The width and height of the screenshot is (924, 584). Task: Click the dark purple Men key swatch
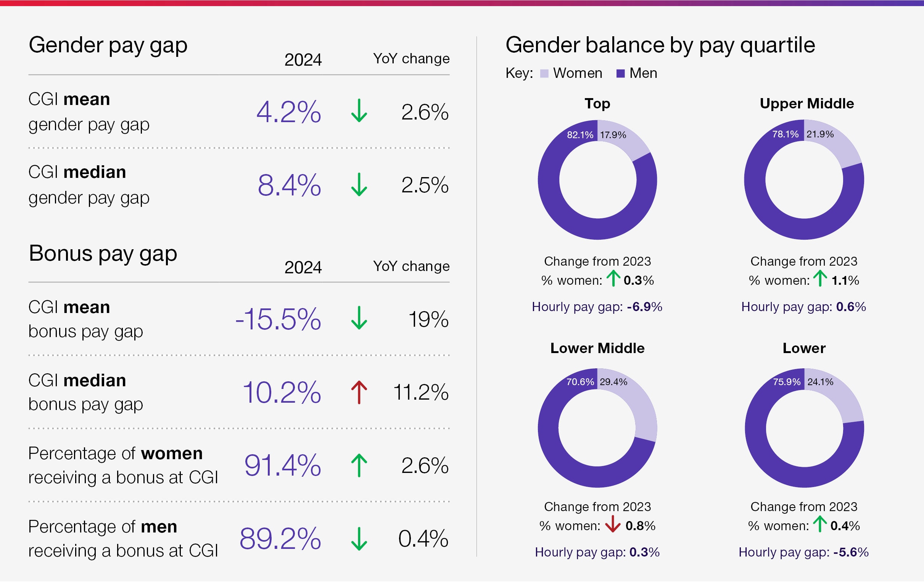coord(620,73)
